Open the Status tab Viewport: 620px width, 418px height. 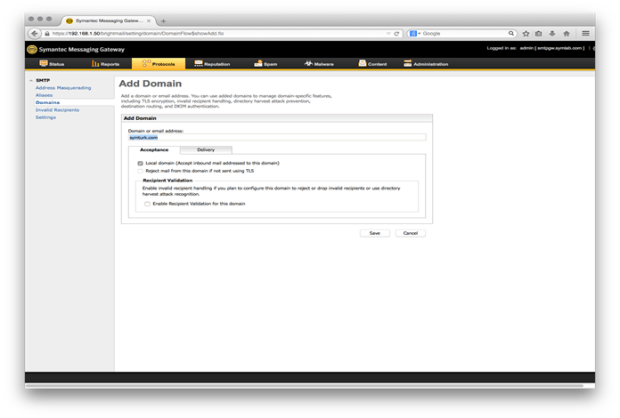point(51,64)
